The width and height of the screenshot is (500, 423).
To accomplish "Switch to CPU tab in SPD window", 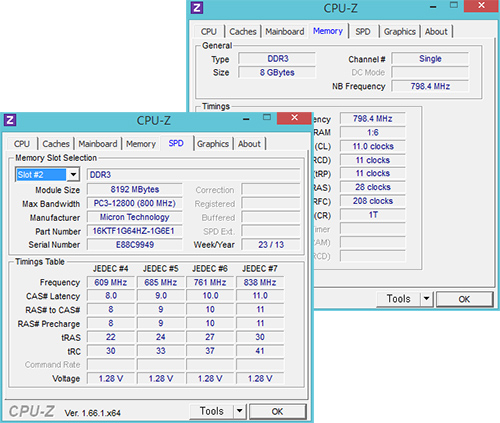I will [22, 144].
